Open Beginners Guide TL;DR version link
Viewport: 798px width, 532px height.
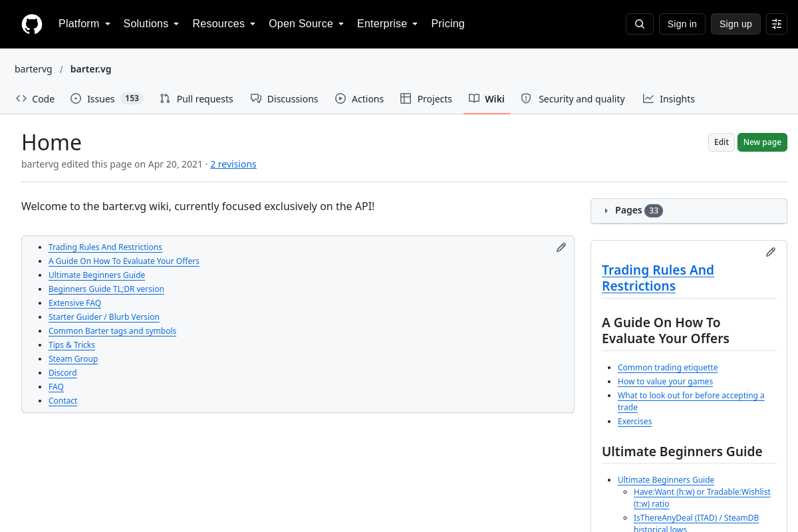point(106,289)
